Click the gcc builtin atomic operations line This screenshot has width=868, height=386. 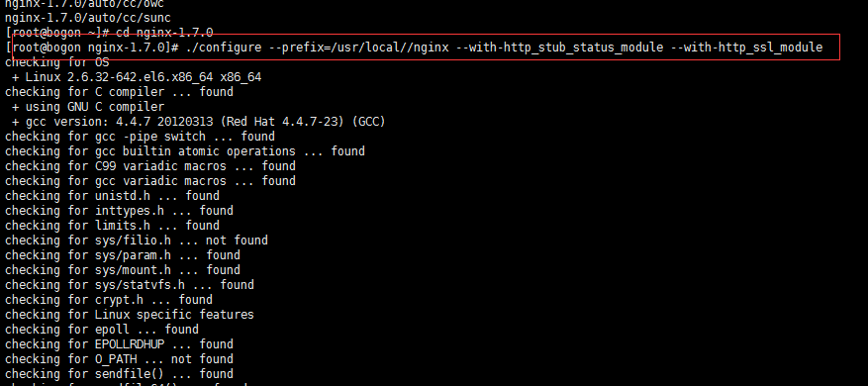click(x=185, y=151)
